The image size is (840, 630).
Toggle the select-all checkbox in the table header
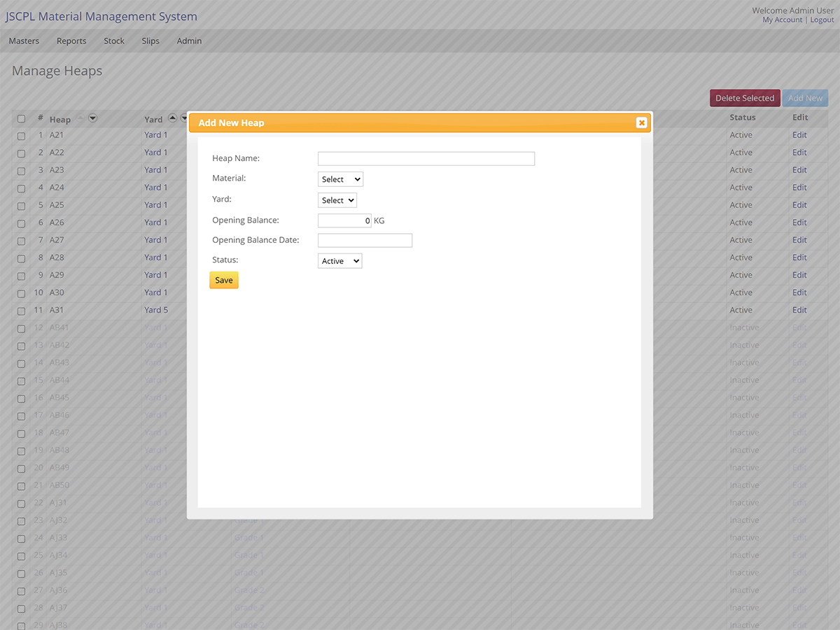coord(21,118)
